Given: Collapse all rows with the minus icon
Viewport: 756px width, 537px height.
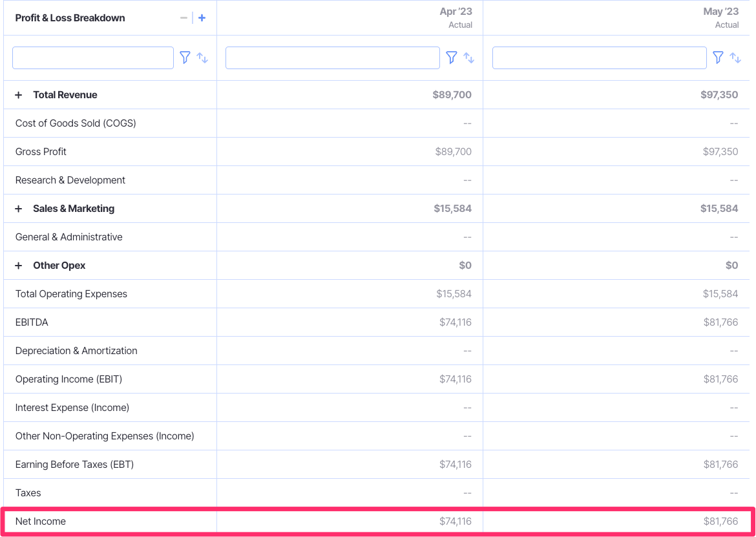Looking at the screenshot, I should 184,17.
